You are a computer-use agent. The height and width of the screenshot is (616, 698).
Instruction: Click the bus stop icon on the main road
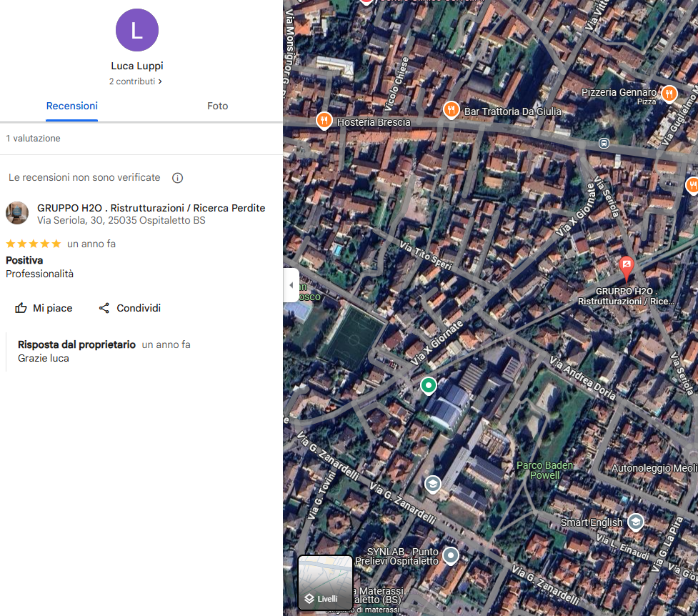pos(604,144)
